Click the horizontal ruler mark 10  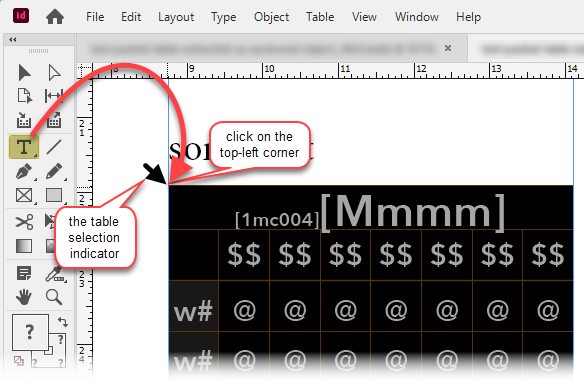coord(269,69)
